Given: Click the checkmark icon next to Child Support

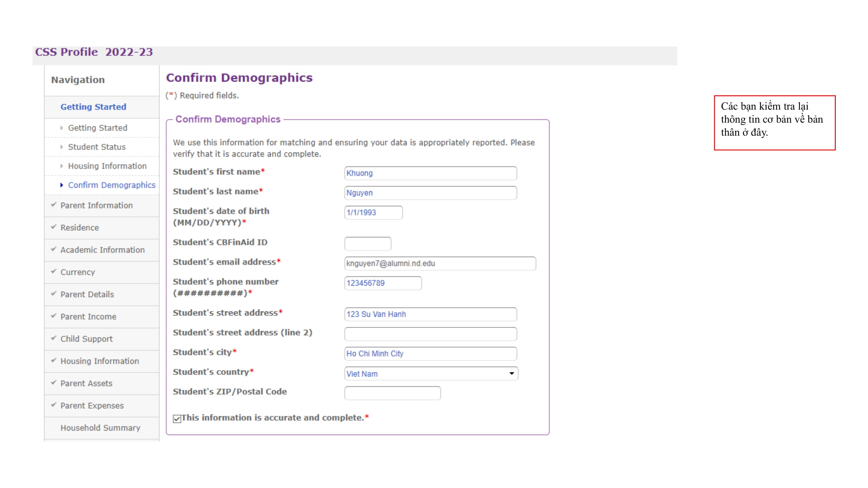Looking at the screenshot, I should [54, 339].
